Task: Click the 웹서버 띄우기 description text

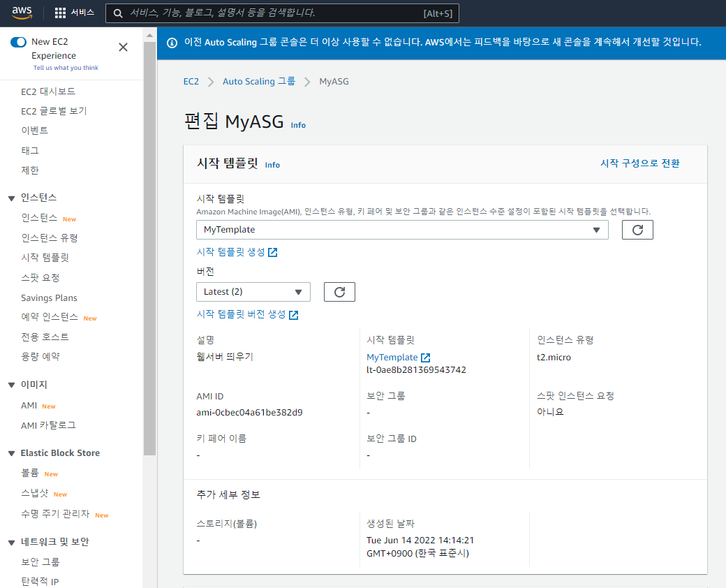Action: 225,357
